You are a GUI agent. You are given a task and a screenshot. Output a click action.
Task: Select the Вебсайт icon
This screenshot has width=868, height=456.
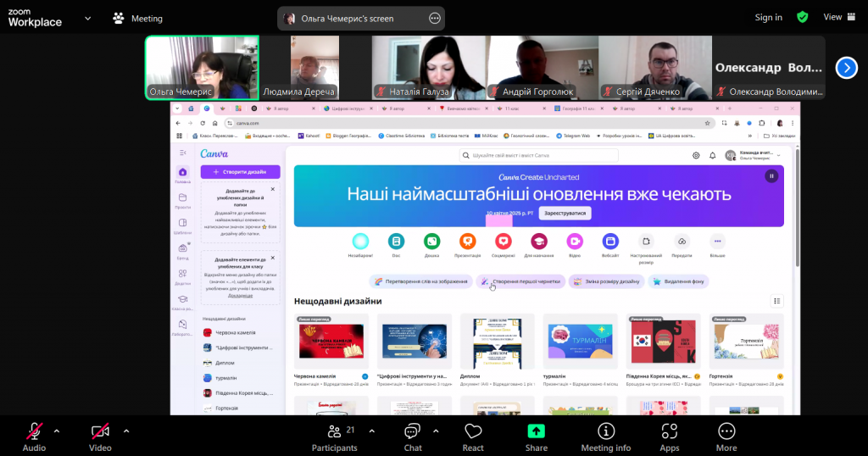[610, 242]
